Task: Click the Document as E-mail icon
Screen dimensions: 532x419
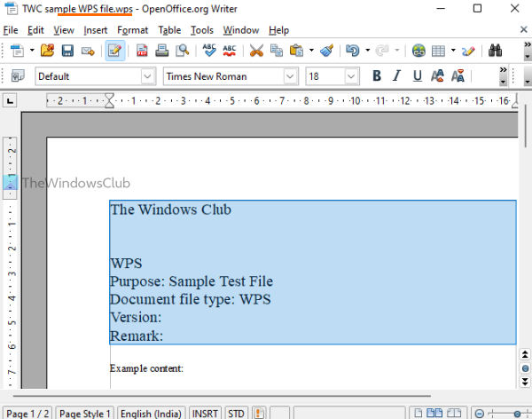Action: point(88,51)
